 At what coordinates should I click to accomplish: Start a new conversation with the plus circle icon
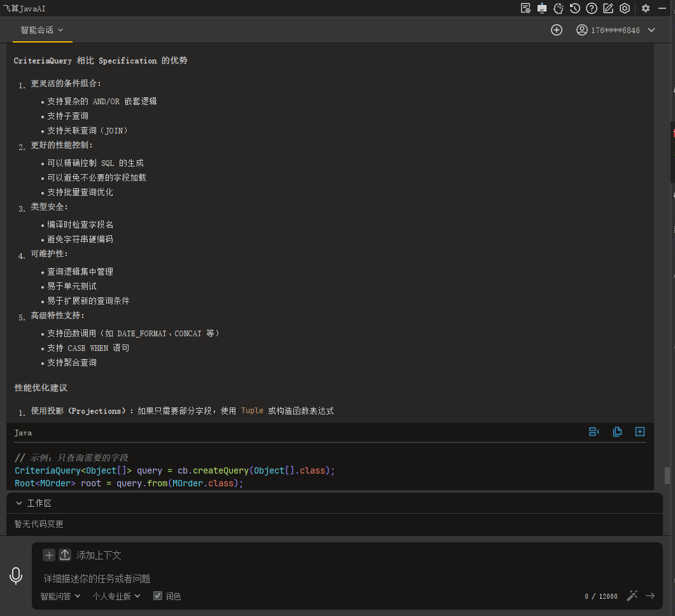pyautogui.click(x=556, y=30)
